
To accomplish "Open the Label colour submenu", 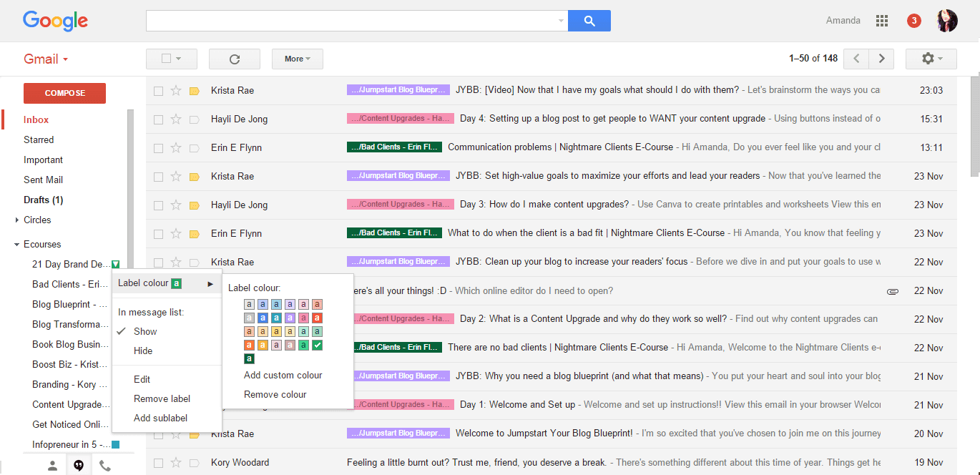I will coord(167,283).
